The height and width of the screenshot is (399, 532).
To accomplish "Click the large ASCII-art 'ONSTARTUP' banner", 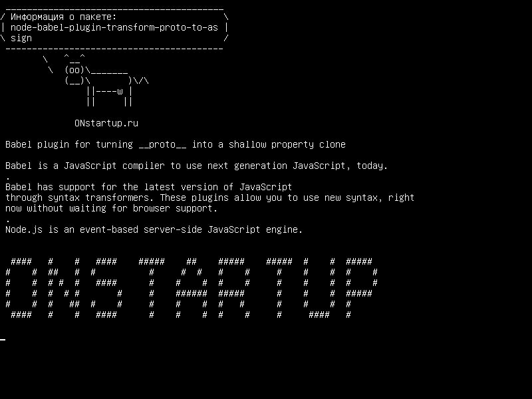I will point(192,288).
